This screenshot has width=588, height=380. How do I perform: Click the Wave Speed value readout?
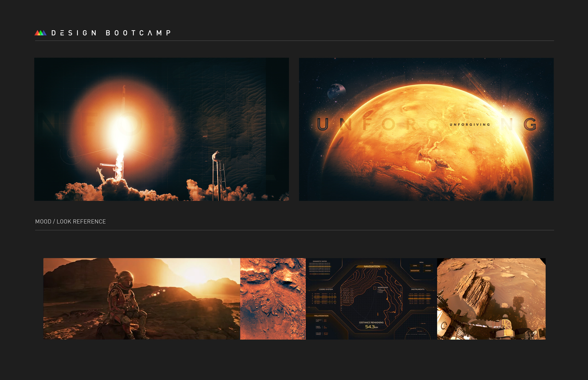click(325, 327)
